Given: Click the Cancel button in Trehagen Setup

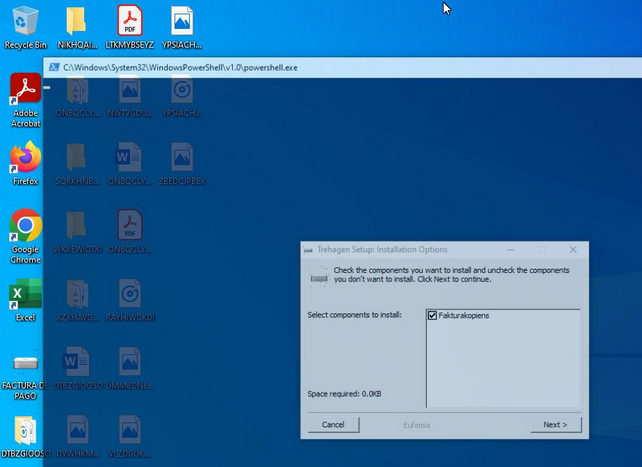Looking at the screenshot, I should [x=334, y=424].
